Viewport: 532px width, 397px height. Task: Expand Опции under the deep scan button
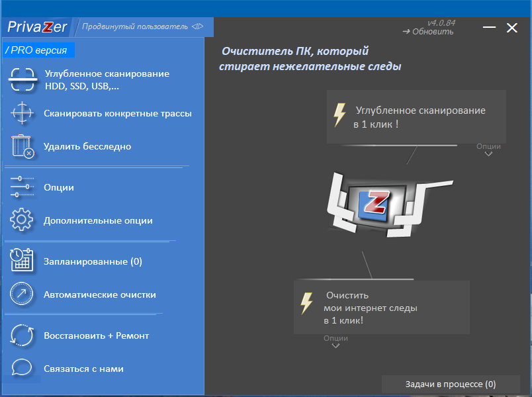(488, 150)
